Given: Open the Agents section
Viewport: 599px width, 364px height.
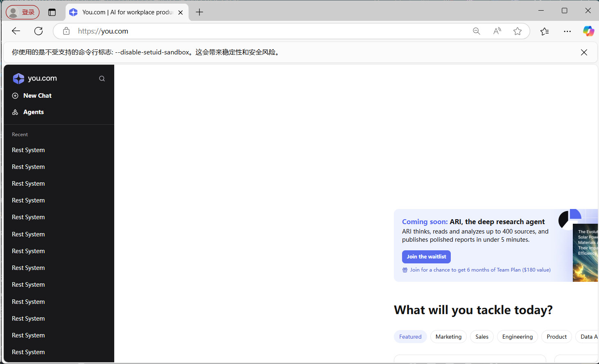Looking at the screenshot, I should (33, 112).
